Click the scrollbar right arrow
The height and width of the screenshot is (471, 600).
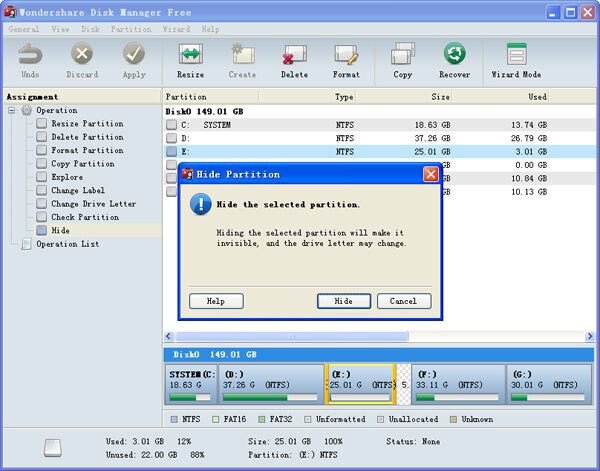pyautogui.click(x=590, y=336)
